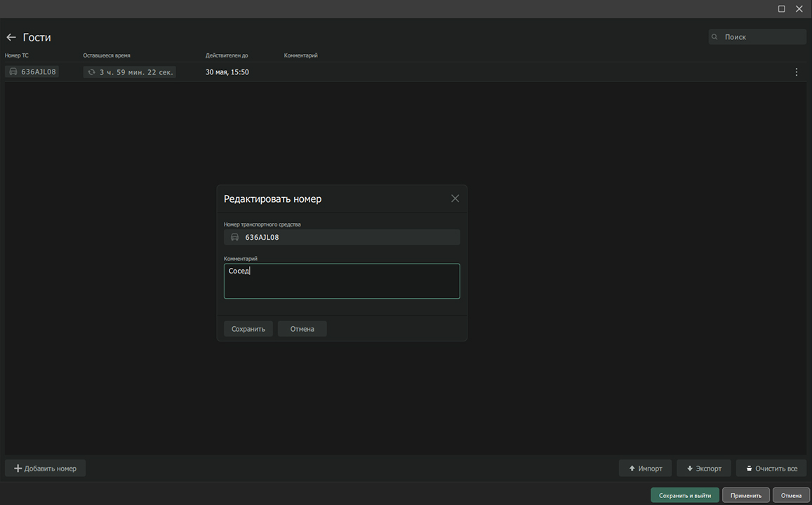
Task: Click the Применить button
Action: [745, 495]
